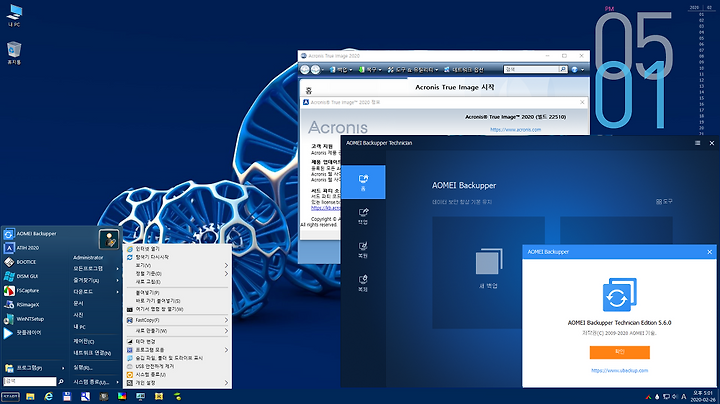Open Restore tab in AOMEI sidebar
Viewport: 720px width, 404px height.
click(363, 250)
